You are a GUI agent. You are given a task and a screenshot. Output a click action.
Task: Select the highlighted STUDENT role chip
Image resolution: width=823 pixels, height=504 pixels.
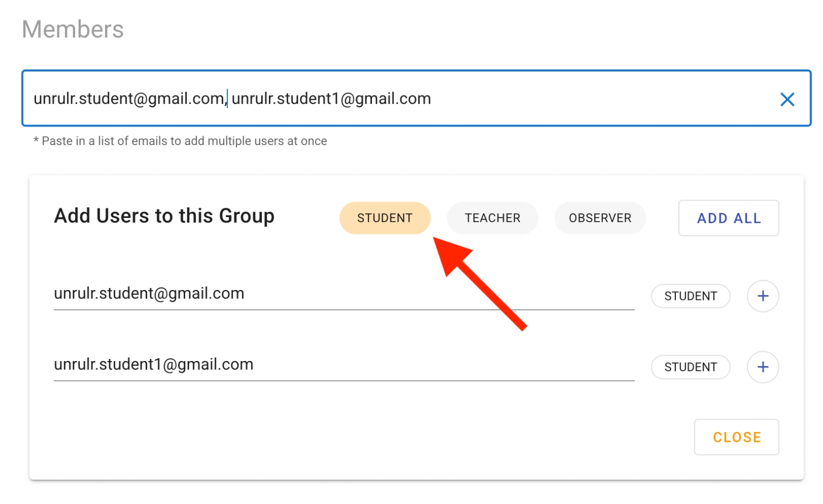point(384,218)
